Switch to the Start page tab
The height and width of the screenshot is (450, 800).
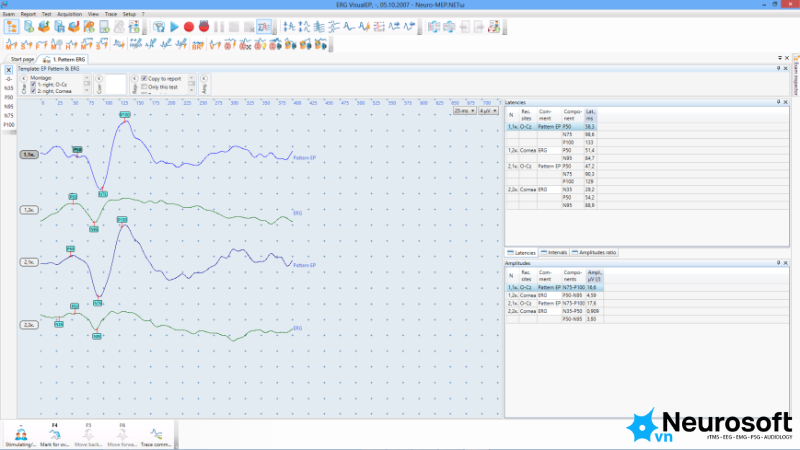(22, 59)
